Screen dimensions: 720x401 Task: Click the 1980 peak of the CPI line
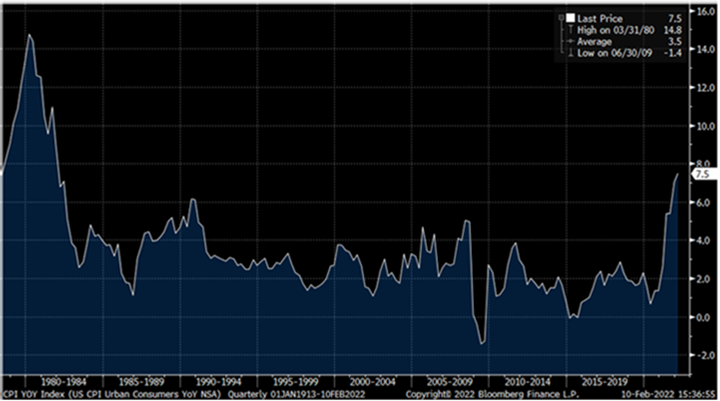pos(29,35)
